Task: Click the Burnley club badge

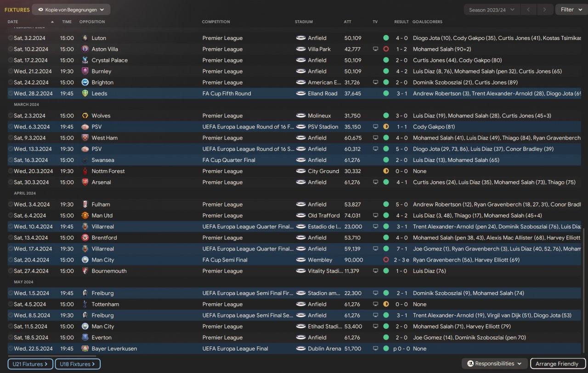Action: 85,71
